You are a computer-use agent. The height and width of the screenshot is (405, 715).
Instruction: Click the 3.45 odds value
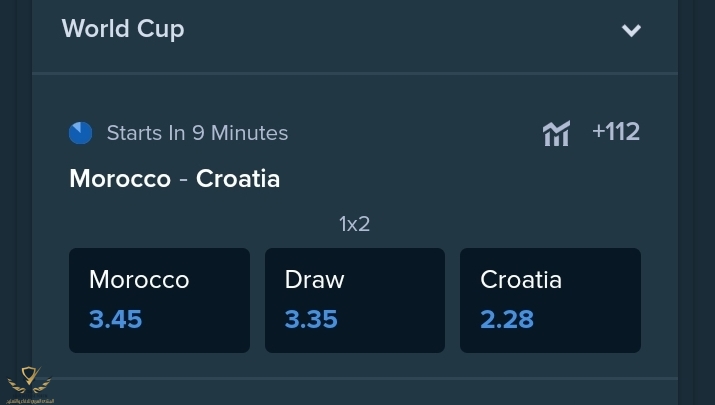click(115, 319)
